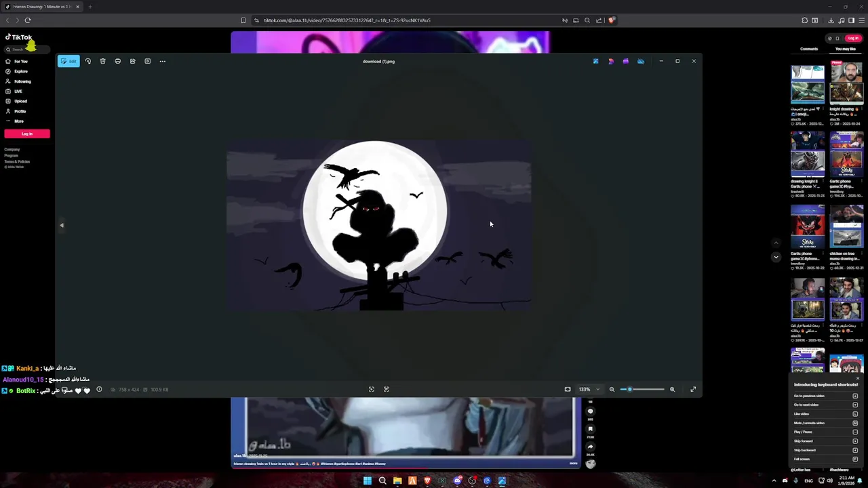
Task: Click the red Log in sidebar button
Action: coord(27,134)
